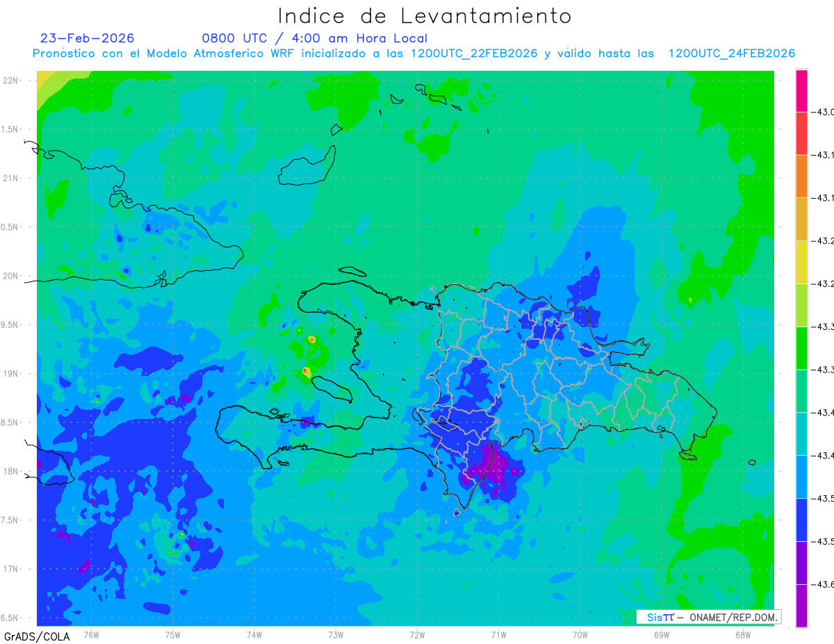Click the 73W longitude label
Image resolution: width=834 pixels, height=644 pixels.
336,634
